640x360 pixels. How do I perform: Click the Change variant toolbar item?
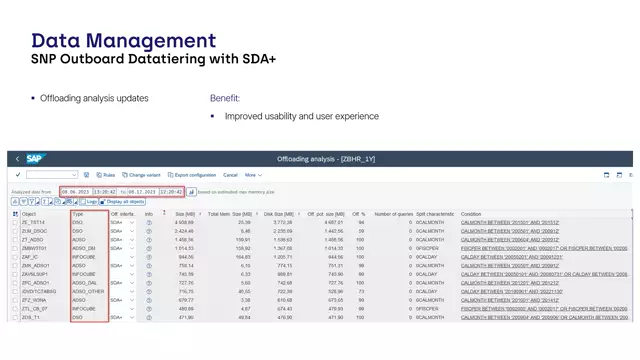pyautogui.click(x=141, y=175)
